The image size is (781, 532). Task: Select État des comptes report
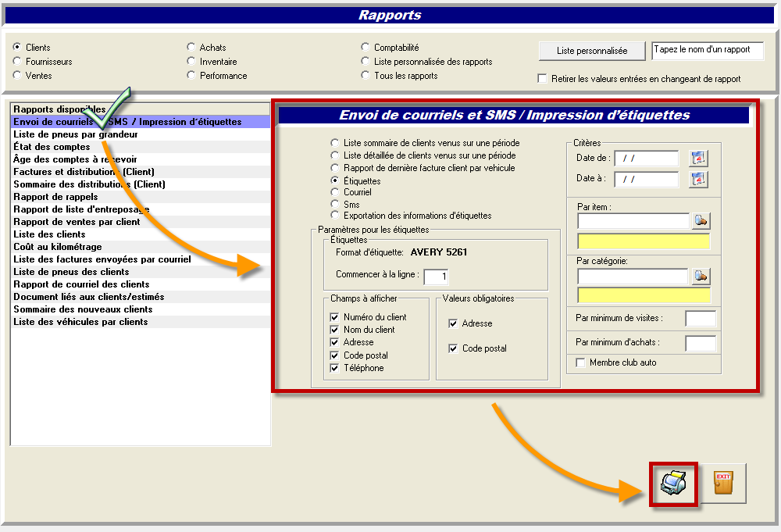click(141, 147)
